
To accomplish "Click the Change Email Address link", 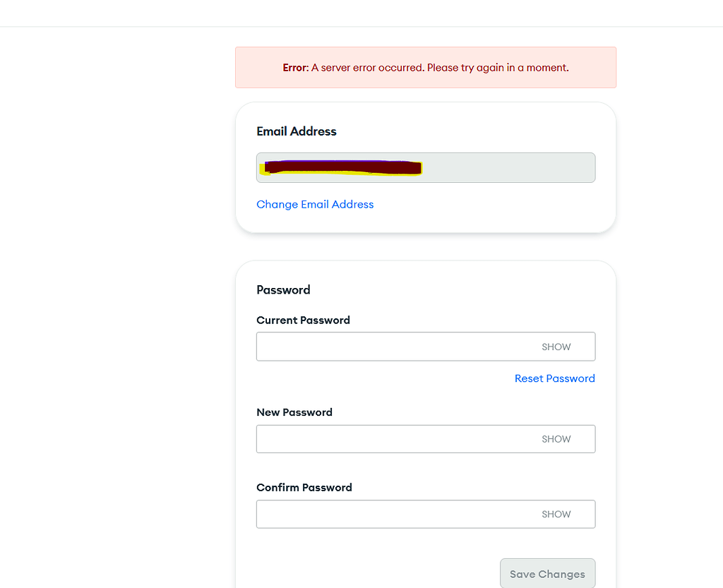I will click(315, 205).
